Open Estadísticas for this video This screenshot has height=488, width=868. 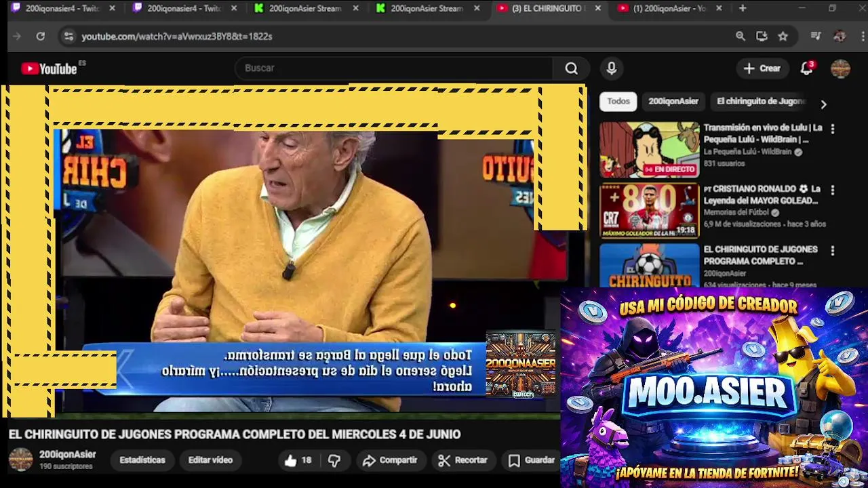click(x=142, y=460)
